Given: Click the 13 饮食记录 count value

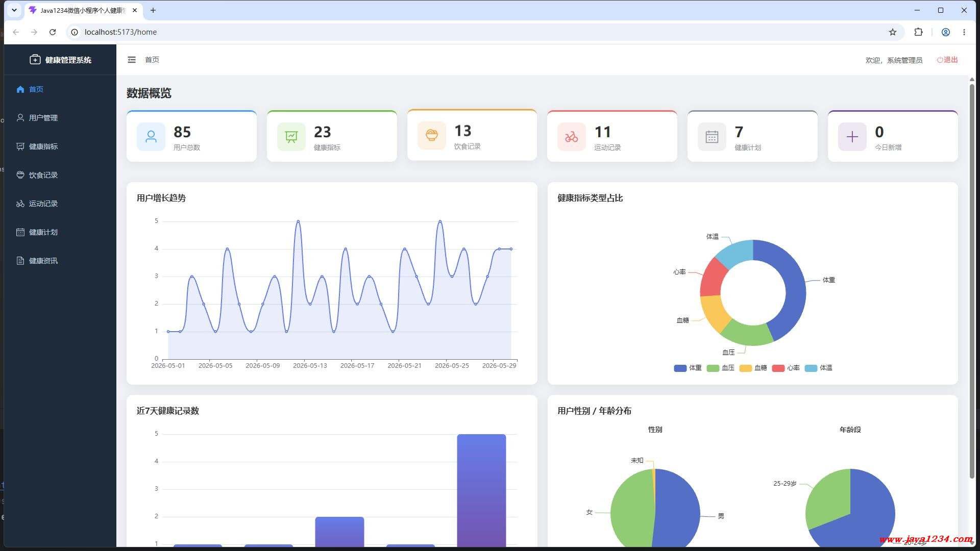Looking at the screenshot, I should pyautogui.click(x=463, y=131).
